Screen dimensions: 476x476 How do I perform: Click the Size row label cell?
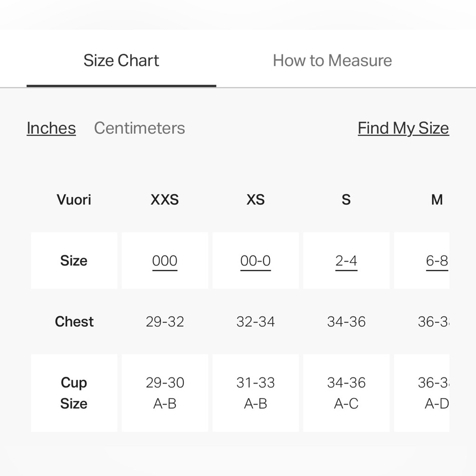pyautogui.click(x=74, y=261)
